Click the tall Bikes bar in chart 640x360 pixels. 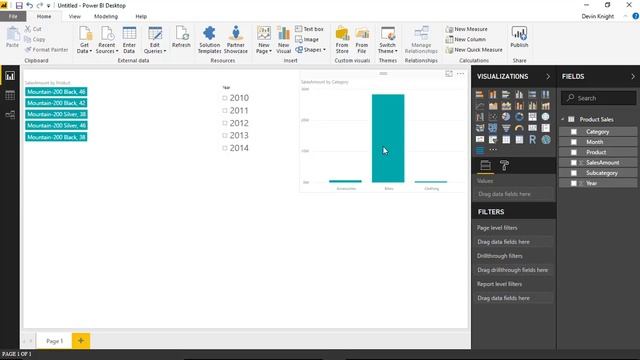point(388,138)
